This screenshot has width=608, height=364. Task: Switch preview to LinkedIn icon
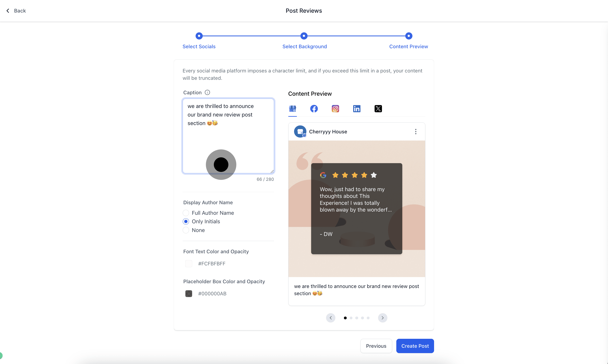click(356, 109)
